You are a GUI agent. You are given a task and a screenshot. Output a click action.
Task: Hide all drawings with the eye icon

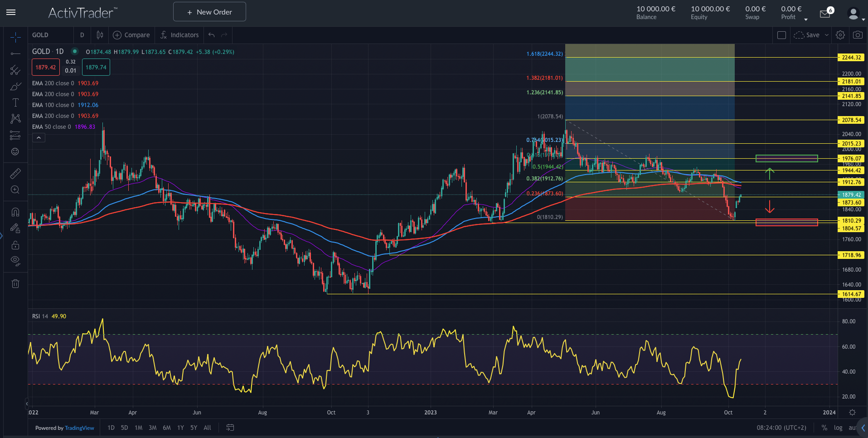15,261
